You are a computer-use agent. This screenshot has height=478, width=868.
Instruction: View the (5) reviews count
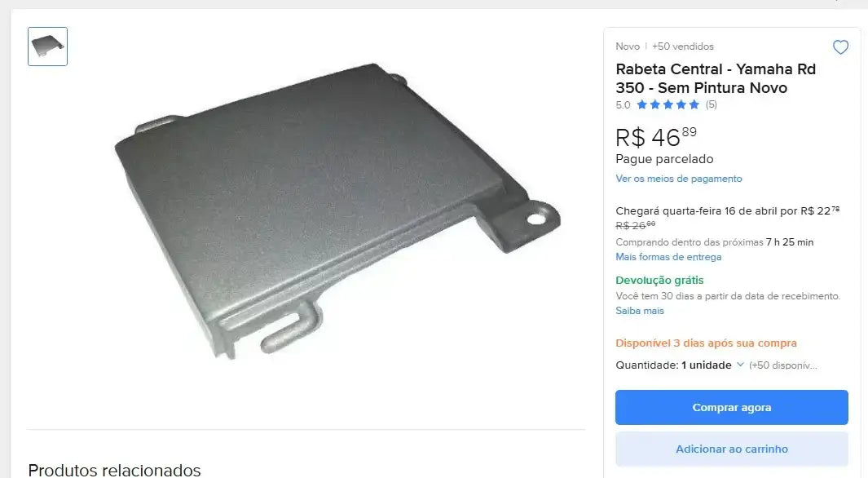(x=712, y=104)
